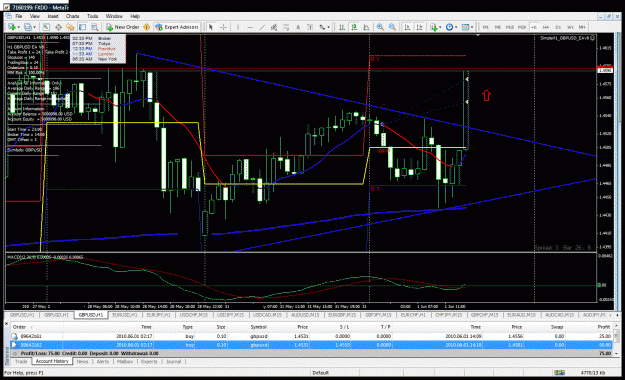Screen dimensions: 625x380
Task: Open the Trade terminal tab
Action: click(x=21, y=362)
